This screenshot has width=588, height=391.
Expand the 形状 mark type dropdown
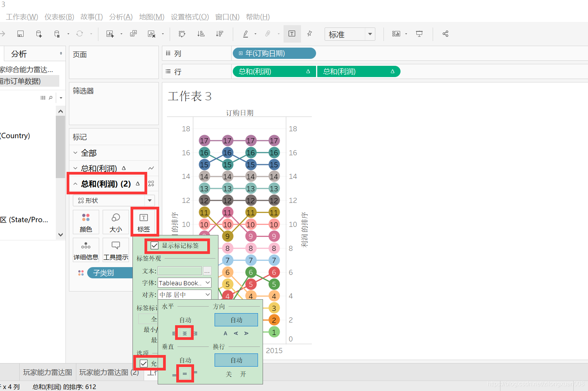[x=150, y=200]
